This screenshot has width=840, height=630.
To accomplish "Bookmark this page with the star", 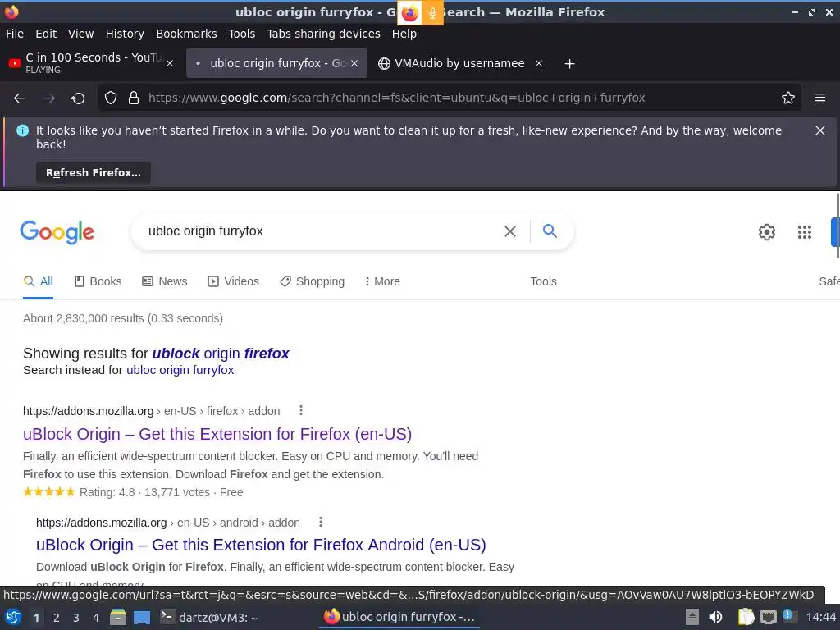I will point(787,98).
